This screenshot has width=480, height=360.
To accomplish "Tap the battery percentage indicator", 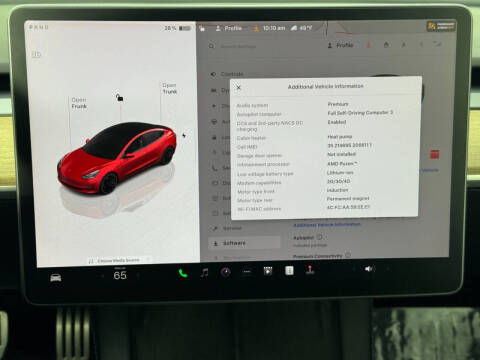I will 177,28.
